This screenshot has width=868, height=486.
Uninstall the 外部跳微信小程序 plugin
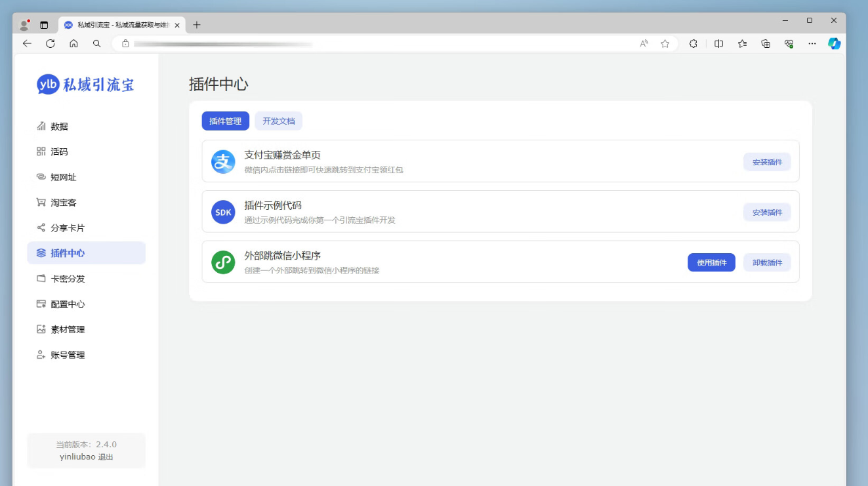coord(766,262)
